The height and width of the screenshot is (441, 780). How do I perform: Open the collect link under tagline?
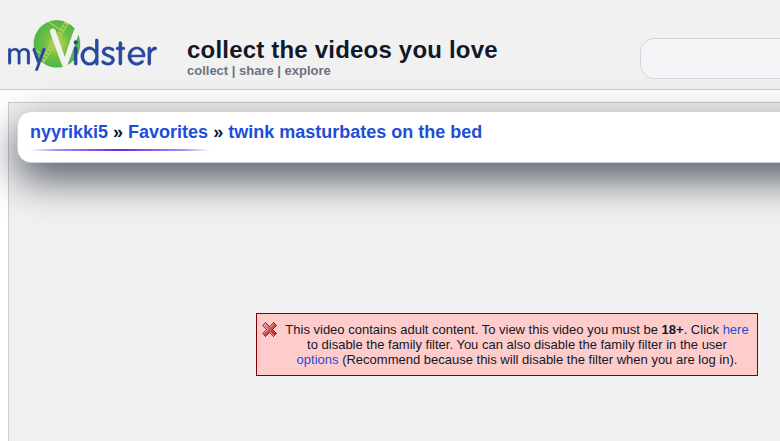pyautogui.click(x=207, y=71)
